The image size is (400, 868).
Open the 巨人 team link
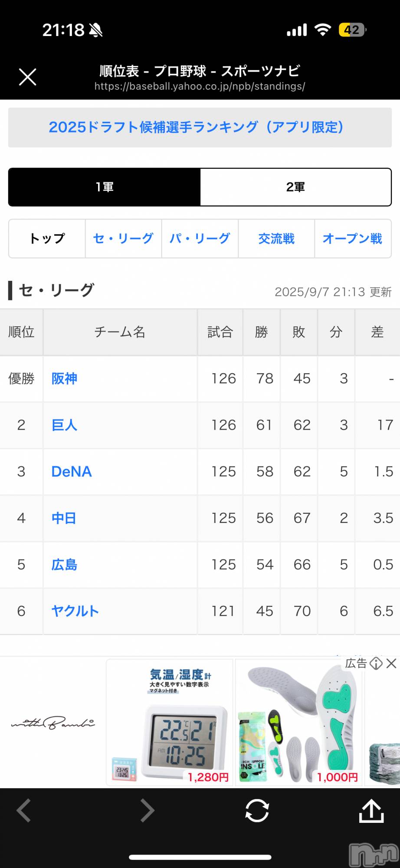pos(64,425)
